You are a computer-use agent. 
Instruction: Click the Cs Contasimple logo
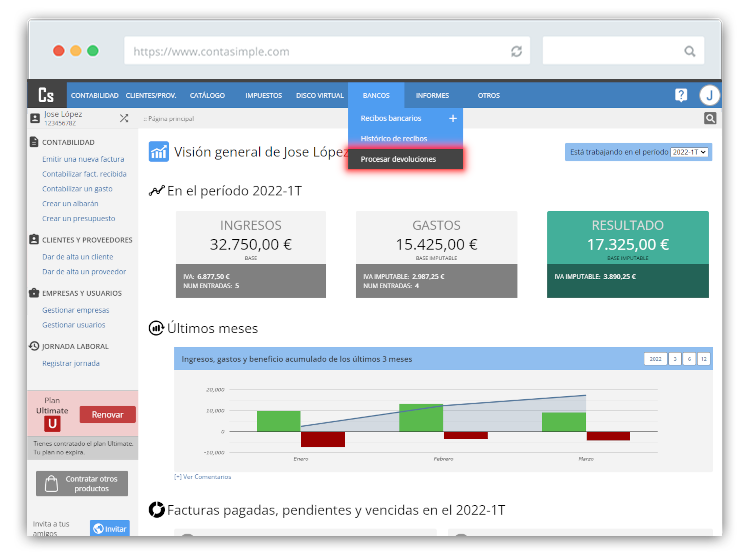46,95
